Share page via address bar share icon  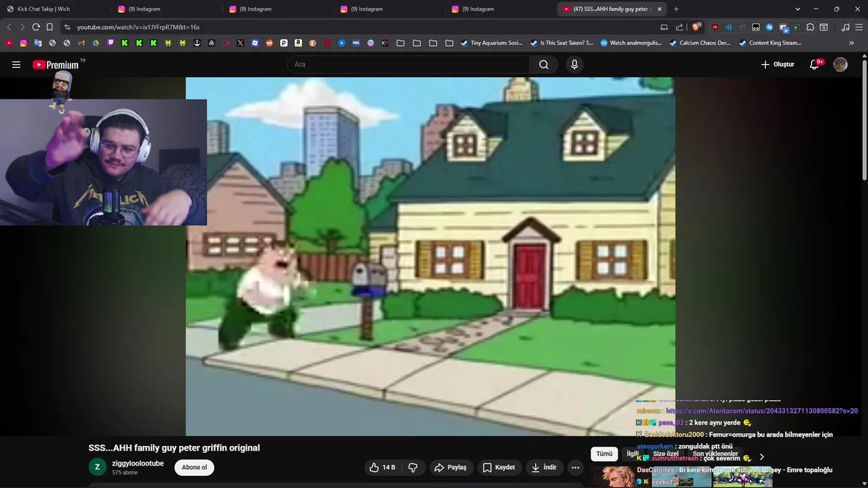click(x=679, y=27)
